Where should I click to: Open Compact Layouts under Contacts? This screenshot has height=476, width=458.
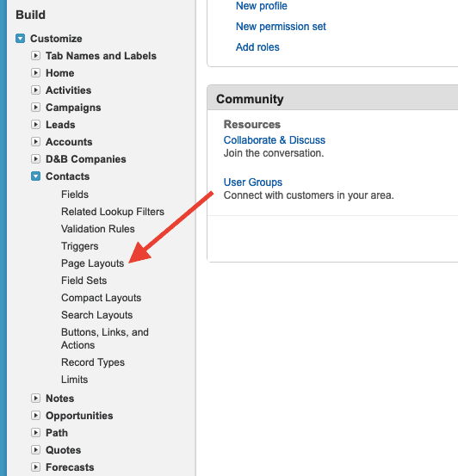click(102, 298)
